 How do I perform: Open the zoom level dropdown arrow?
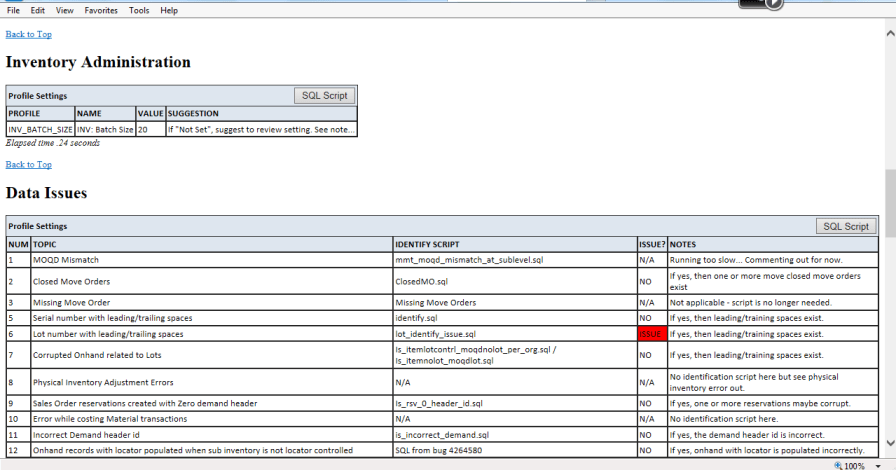[878, 466]
